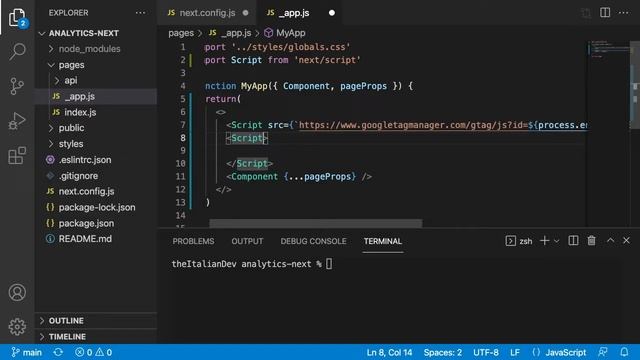Screen dimensions: 640x360
Task: Synchronize changes in status bar
Action: (x=58, y=352)
